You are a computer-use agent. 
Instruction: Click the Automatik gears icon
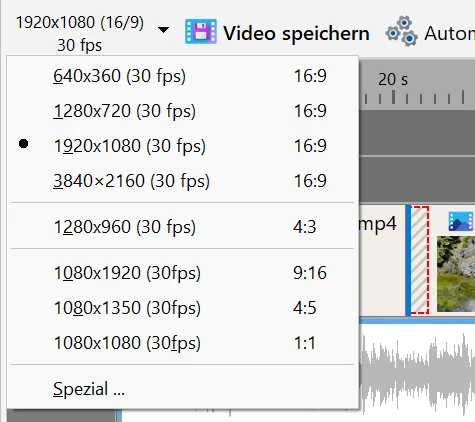click(x=401, y=31)
